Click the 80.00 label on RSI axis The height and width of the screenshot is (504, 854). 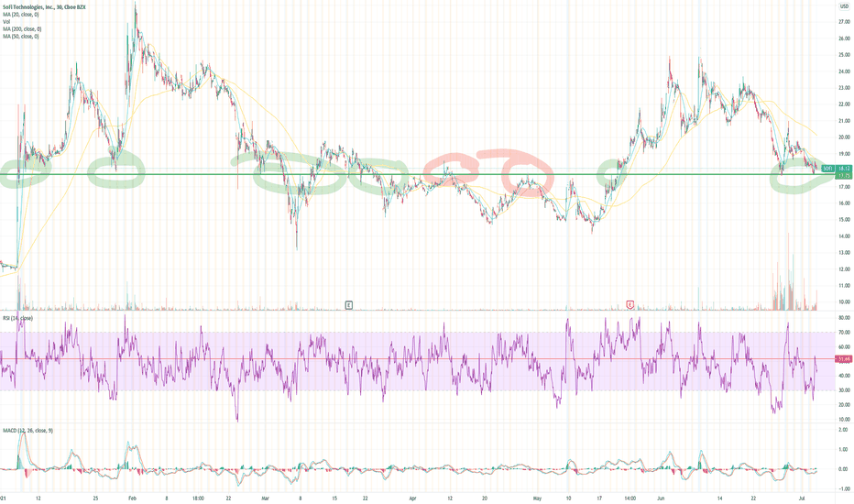[844, 318]
